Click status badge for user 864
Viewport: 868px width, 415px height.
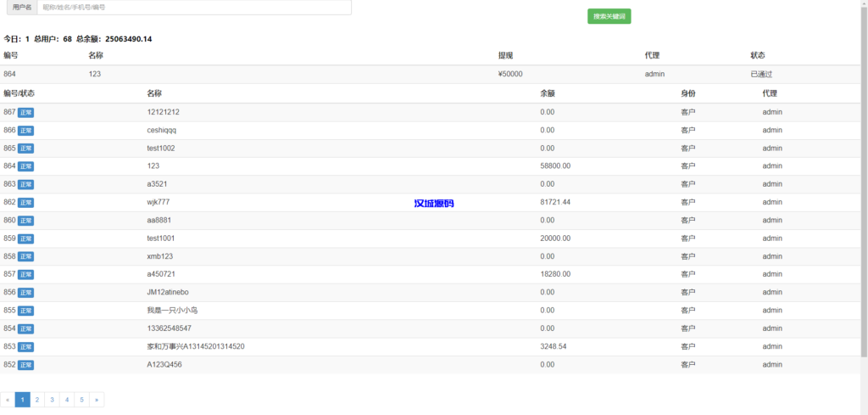(x=26, y=166)
